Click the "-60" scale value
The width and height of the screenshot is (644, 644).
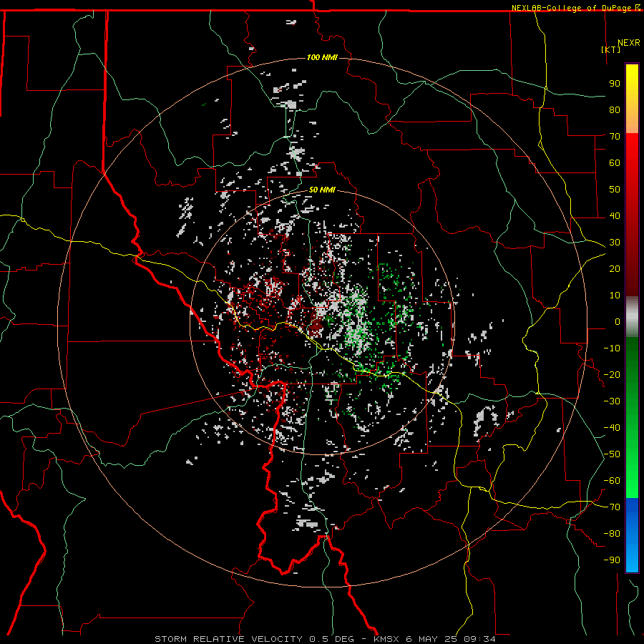point(612,481)
